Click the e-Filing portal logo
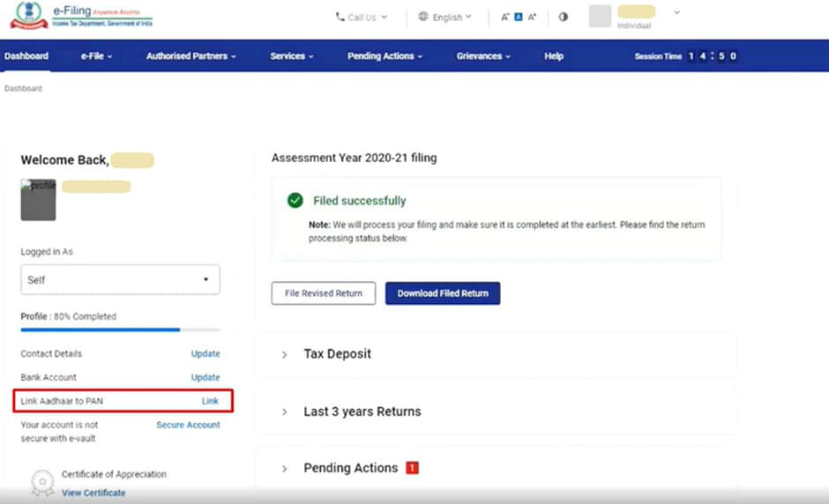This screenshot has height=504, width=829. pos(81,16)
